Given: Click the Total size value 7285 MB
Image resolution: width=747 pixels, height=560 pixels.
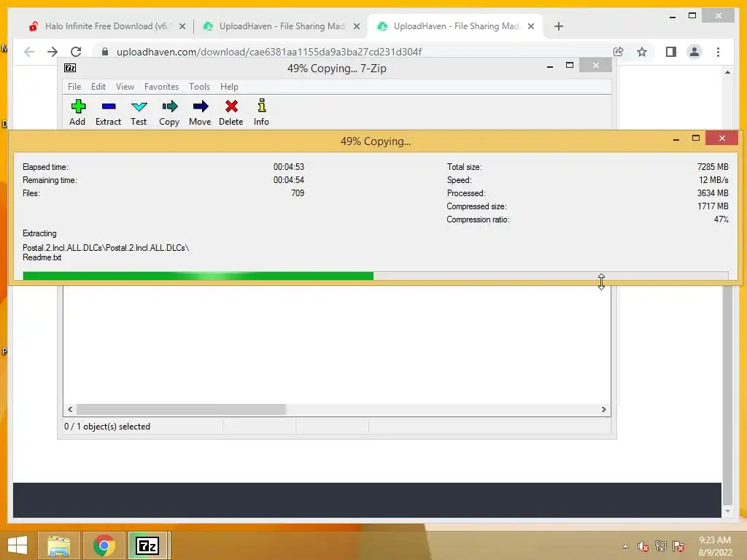Looking at the screenshot, I should point(713,167).
